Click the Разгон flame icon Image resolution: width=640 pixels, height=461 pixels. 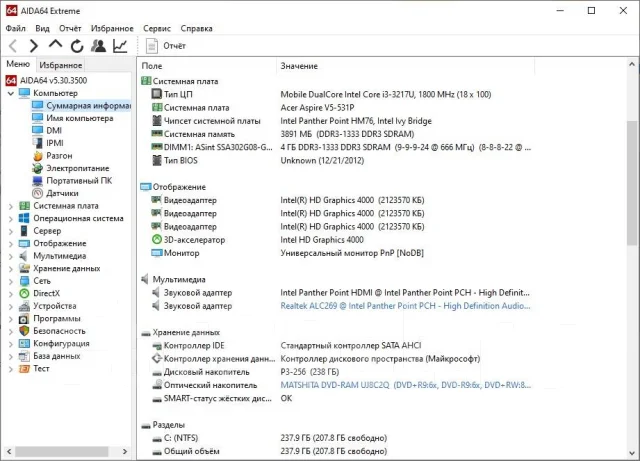pos(38,156)
